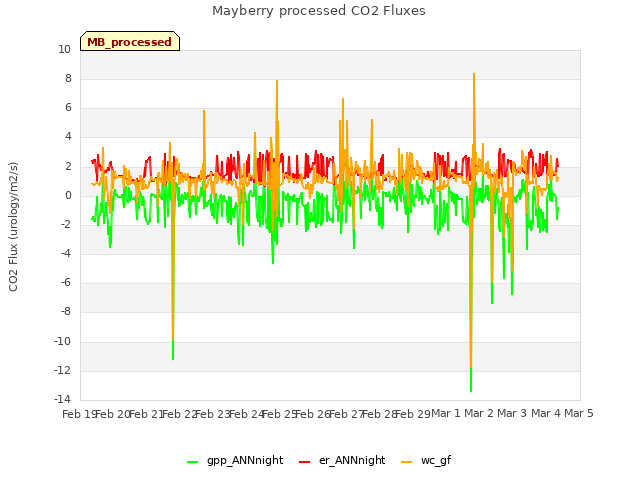The width and height of the screenshot is (640, 480).
Task: Click the y-axis value -8
Action: (x=65, y=312)
